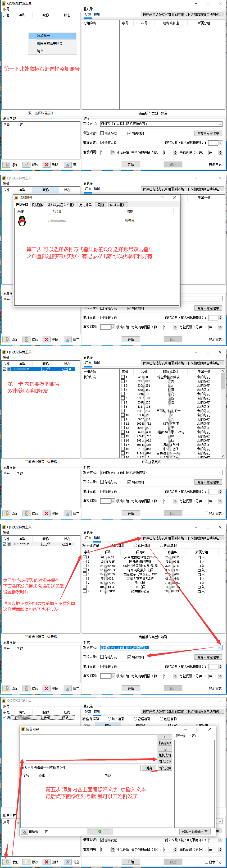Click the red X 删除 icon in step 2 window
The image size is (227, 868).
point(47,340)
